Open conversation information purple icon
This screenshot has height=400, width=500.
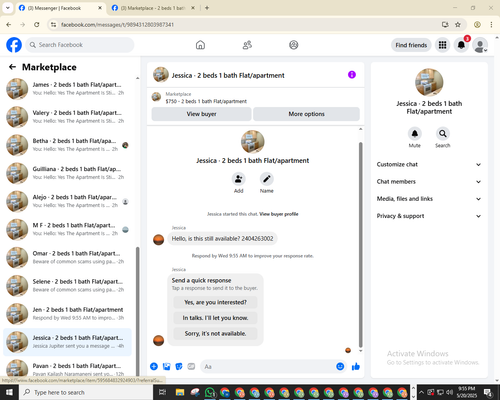[352, 75]
